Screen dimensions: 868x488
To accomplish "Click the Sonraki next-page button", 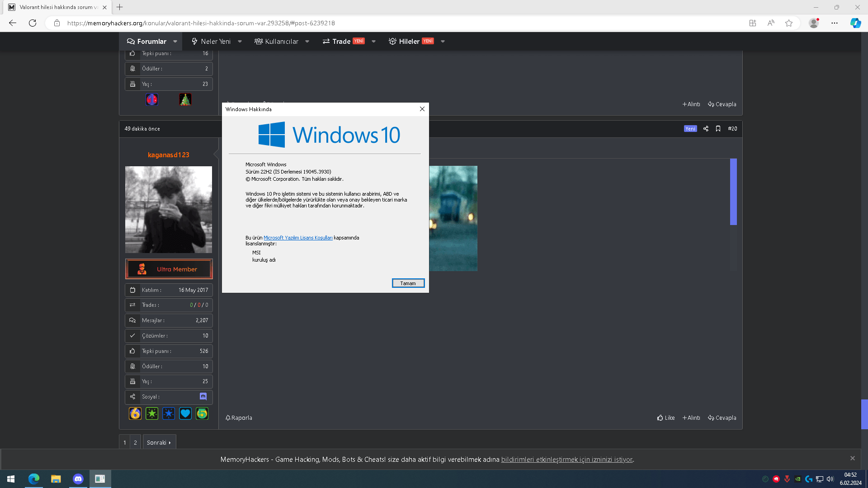I will 159,442.
